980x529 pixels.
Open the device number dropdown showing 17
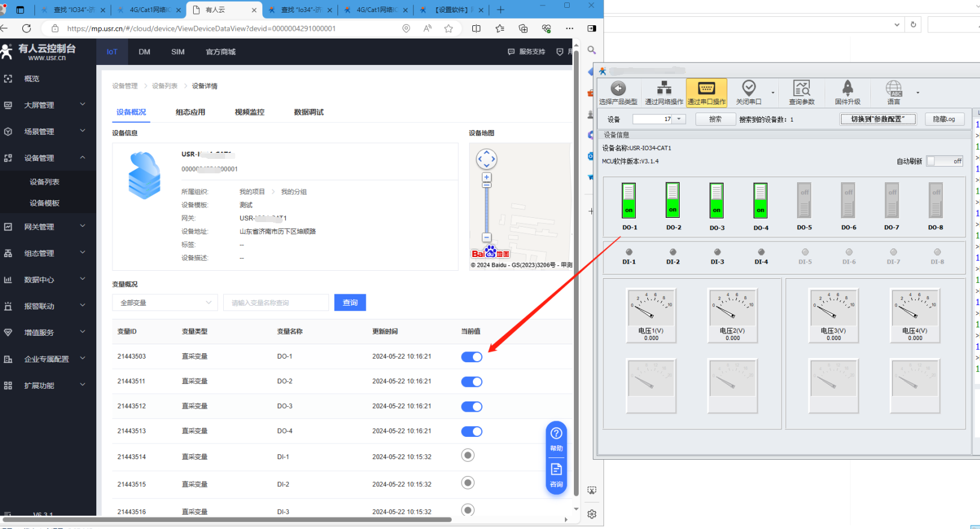(679, 119)
